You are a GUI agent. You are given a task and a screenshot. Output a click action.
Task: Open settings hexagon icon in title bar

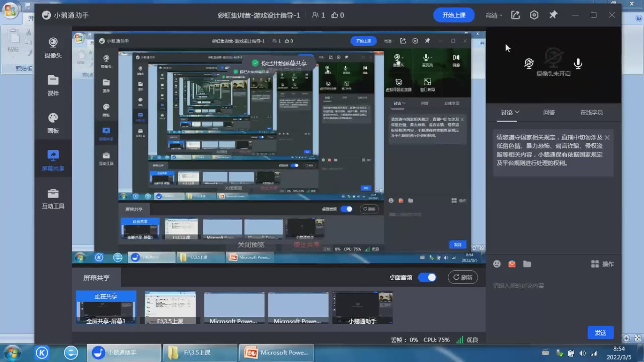(534, 15)
